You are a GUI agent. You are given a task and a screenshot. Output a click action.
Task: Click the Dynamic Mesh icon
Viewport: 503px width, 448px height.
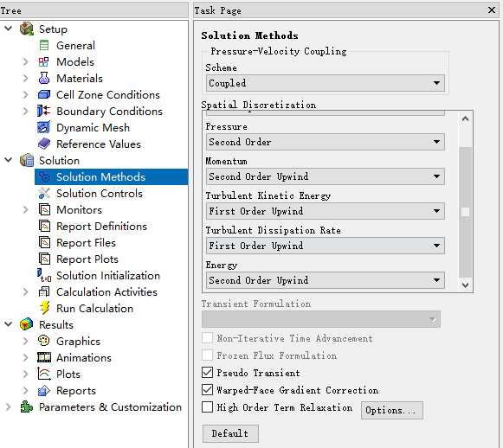click(43, 127)
